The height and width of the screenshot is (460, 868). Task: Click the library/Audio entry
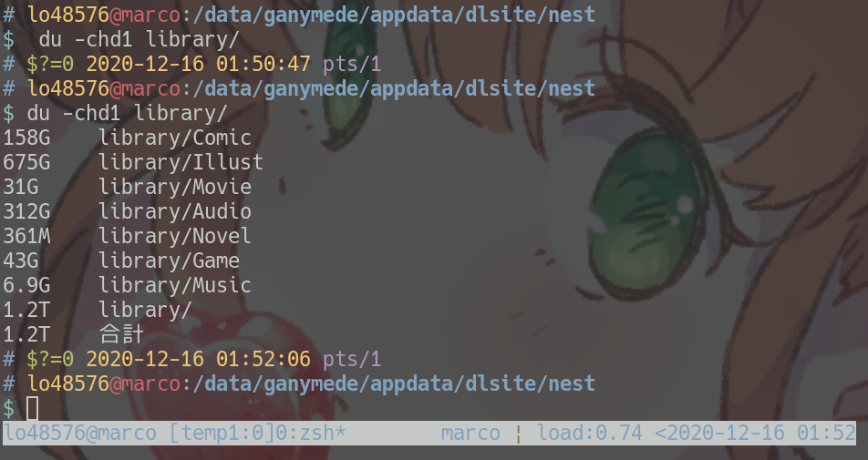coord(175,211)
